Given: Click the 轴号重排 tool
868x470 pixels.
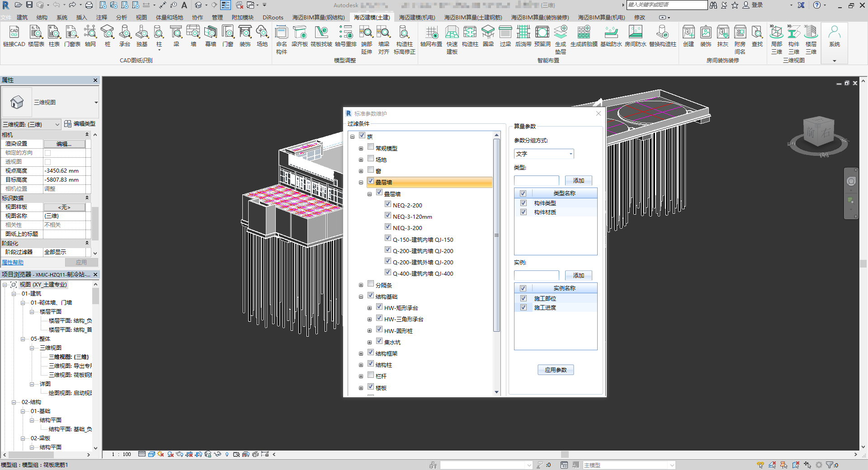Looking at the screenshot, I should [x=346, y=36].
